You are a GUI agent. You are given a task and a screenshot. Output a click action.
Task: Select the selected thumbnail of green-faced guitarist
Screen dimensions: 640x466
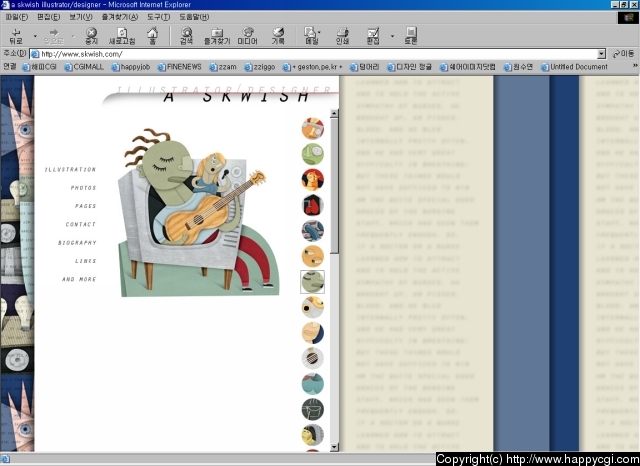(313, 282)
